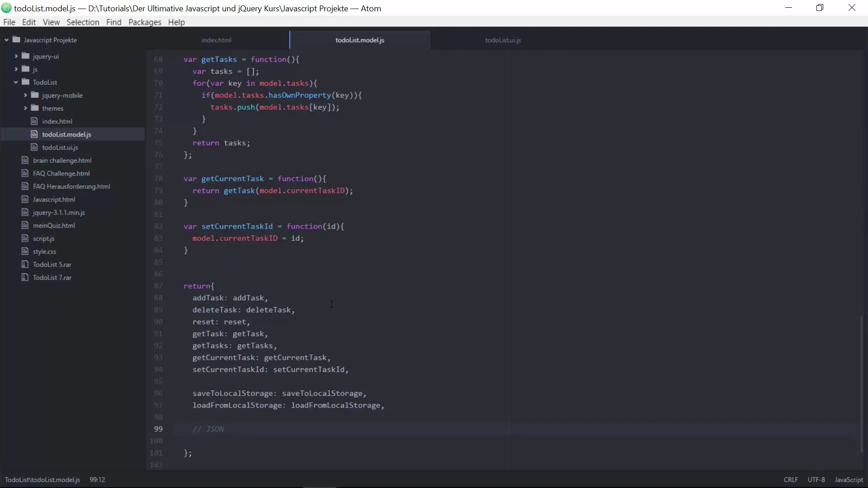Viewport: 868px width, 488px height.
Task: Click the brain challenge.html file icon
Action: click(25, 160)
